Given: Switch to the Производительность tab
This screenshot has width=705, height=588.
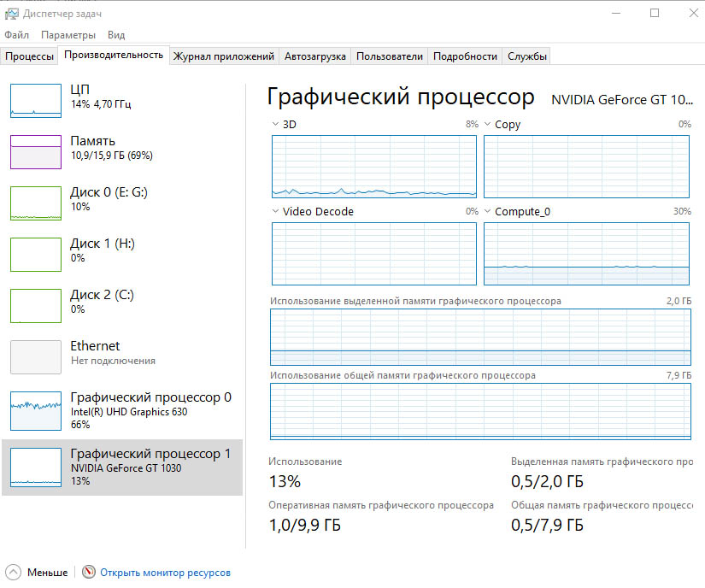Looking at the screenshot, I should coord(114,55).
